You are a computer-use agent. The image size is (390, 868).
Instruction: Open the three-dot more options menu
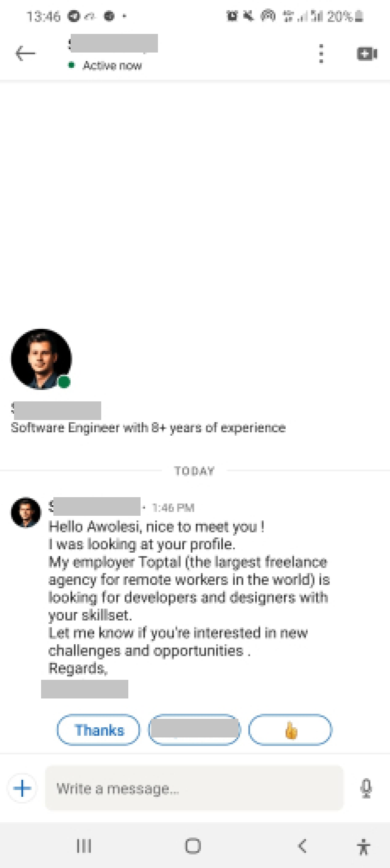tap(321, 54)
